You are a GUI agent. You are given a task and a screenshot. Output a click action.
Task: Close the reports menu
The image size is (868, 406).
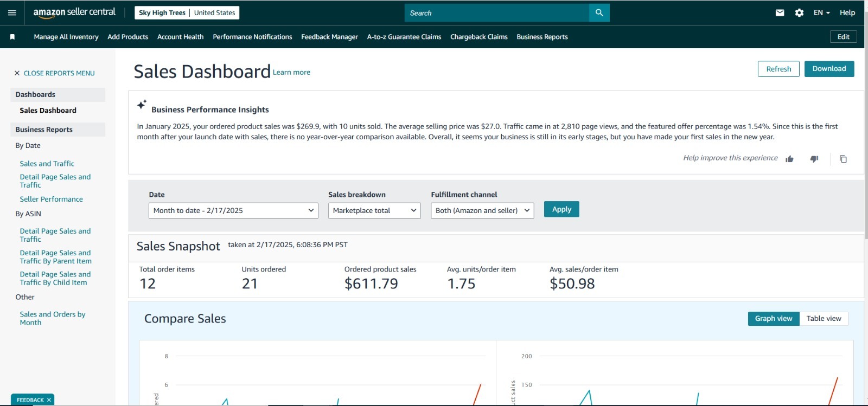click(54, 73)
